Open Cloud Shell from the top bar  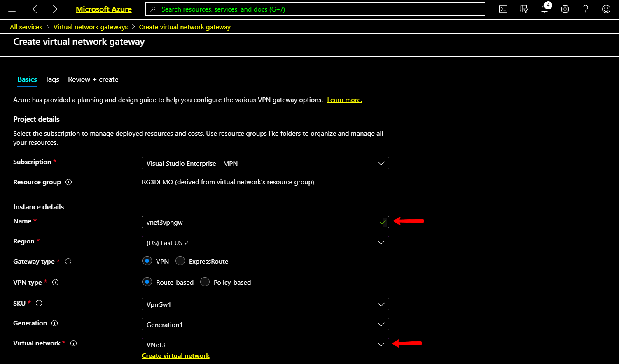point(503,9)
